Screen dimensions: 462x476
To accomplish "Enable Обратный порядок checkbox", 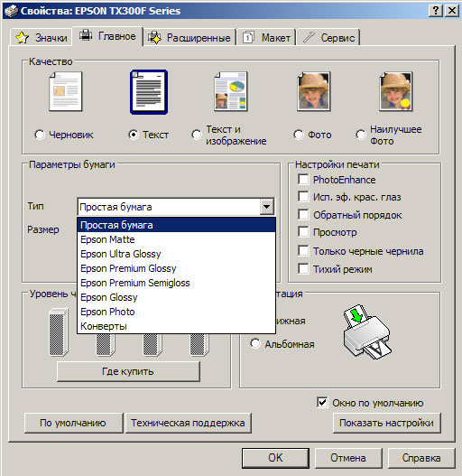I will point(303,214).
